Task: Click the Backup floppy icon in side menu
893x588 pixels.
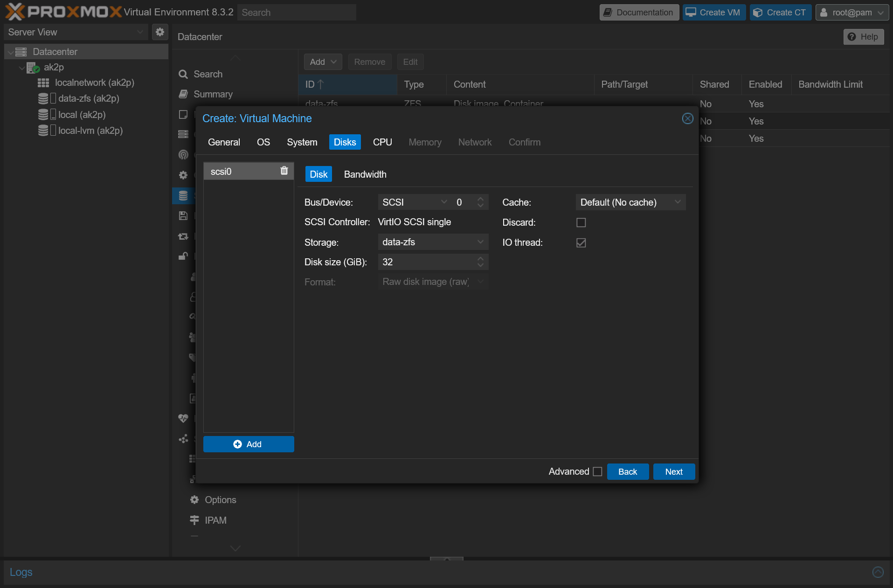Action: [x=183, y=215]
